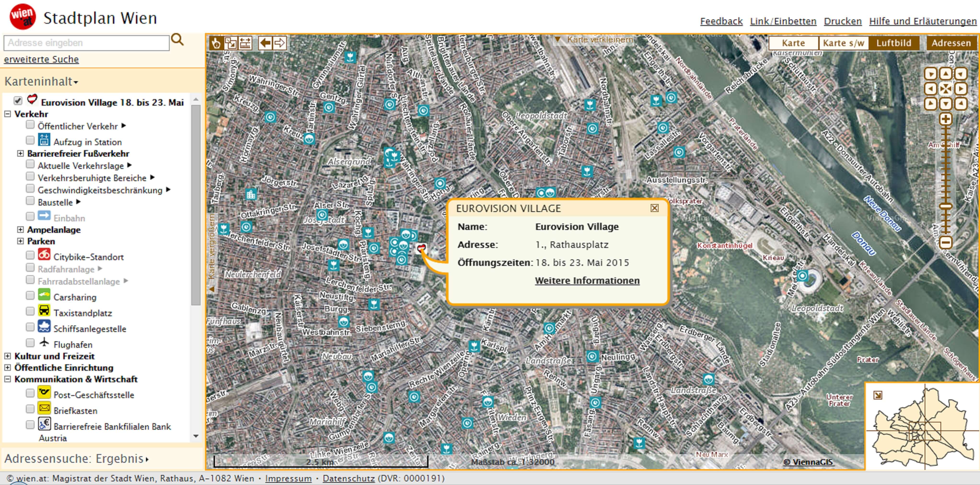Image resolution: width=980 pixels, height=485 pixels.
Task: Toggle the Karteninhalt panel header
Action: (x=41, y=81)
